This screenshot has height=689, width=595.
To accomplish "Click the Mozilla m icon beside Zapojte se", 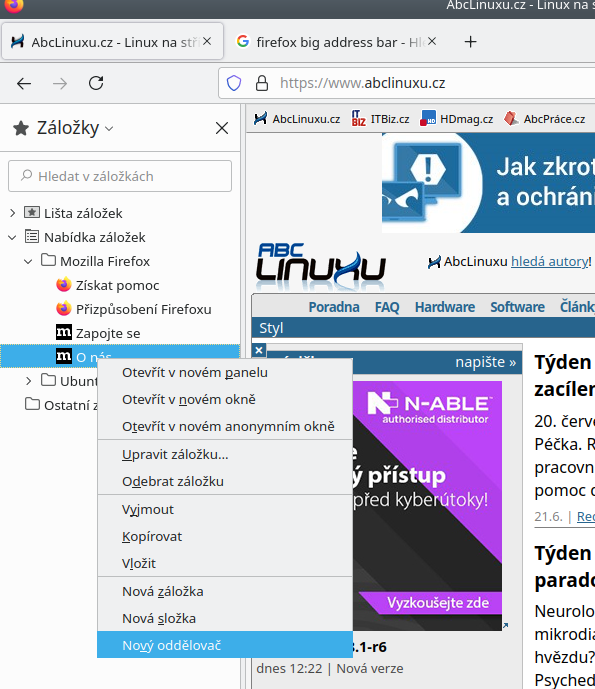I will click(64, 332).
